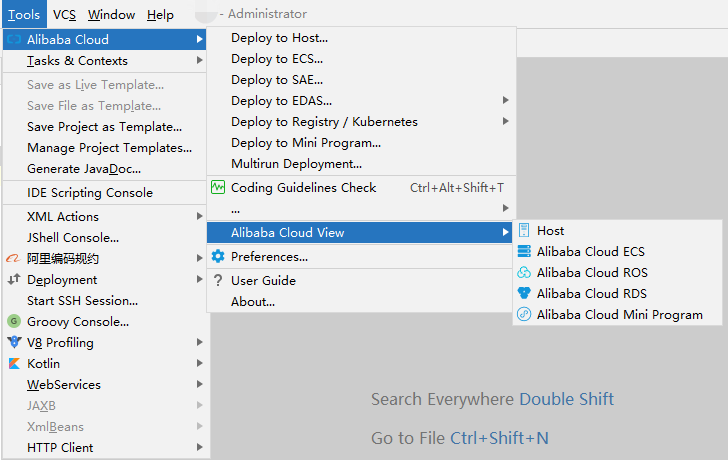Open the Window menu
728x460 pixels.
[111, 15]
